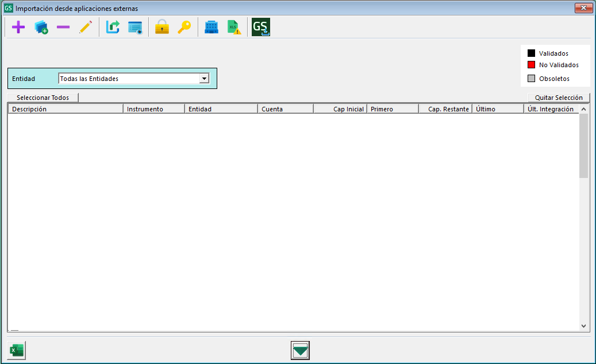Click the gray Obsoletos color swatch
This screenshot has height=364, width=596.
(532, 79)
